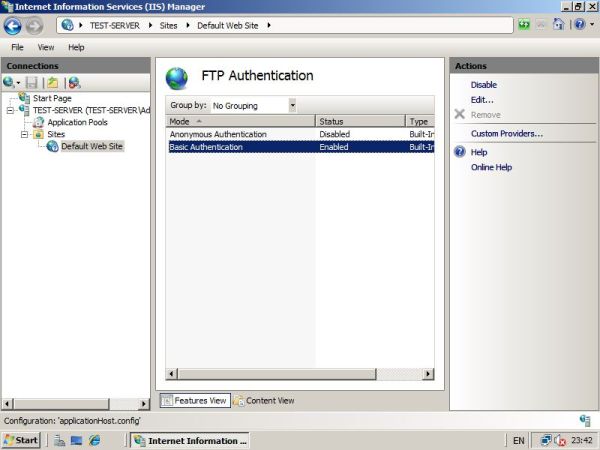Open the dropdown arrow beside top Help icon
Screen dimensions: 600x450
(x=592, y=25)
